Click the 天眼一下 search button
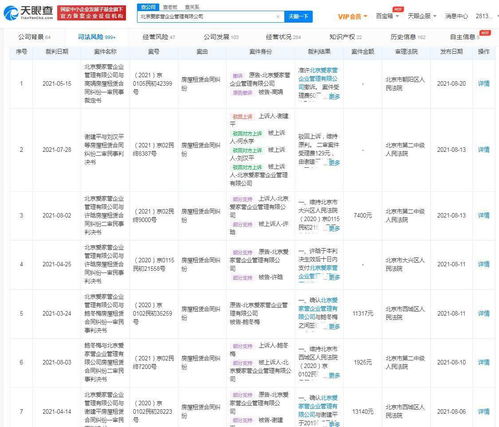The width and height of the screenshot is (499, 427). click(x=298, y=16)
